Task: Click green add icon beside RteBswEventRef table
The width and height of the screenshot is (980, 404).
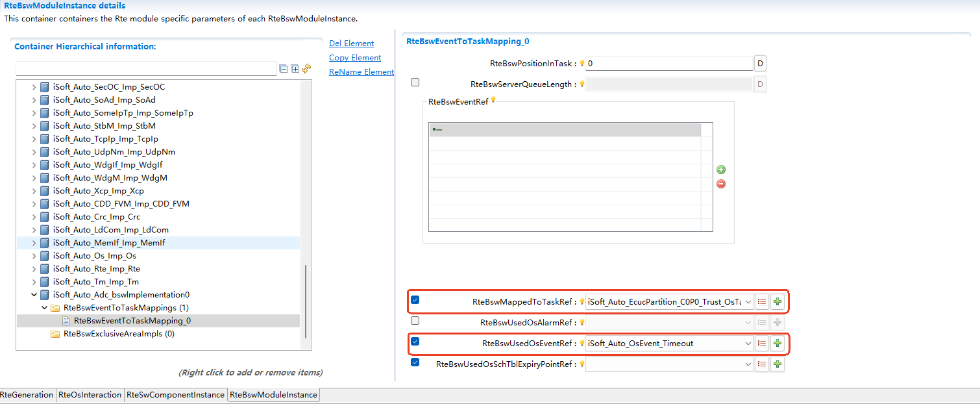Action: [720, 170]
